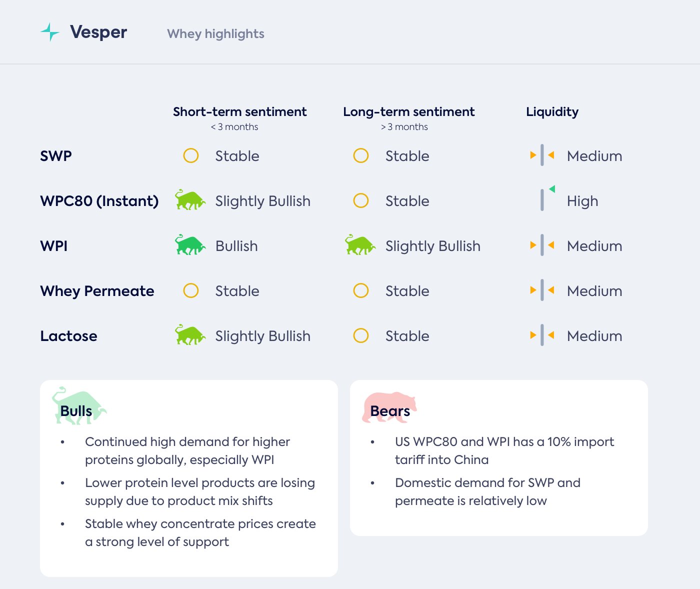700x589 pixels.
Task: Click the bull icon in WPC80 short-term
Action: (190, 200)
